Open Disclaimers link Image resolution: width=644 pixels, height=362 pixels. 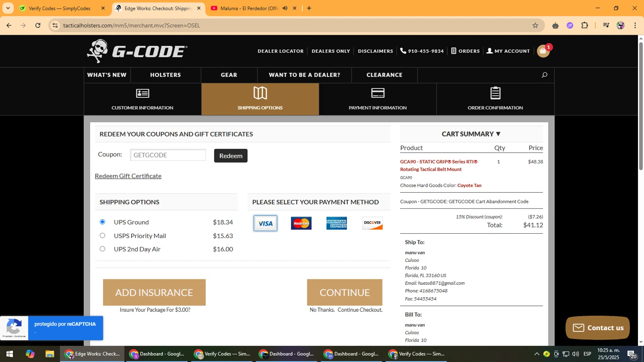pyautogui.click(x=376, y=51)
